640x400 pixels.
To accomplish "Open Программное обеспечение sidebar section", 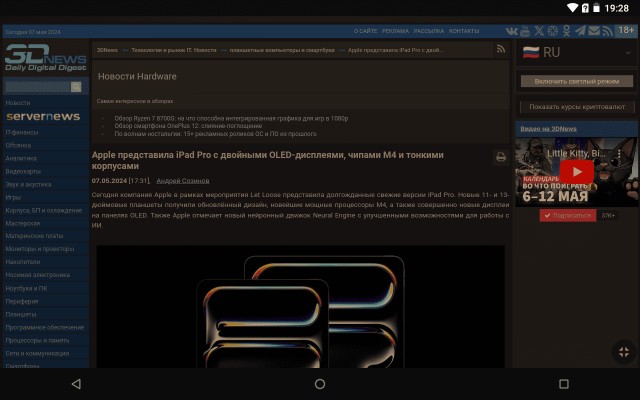I will pos(44,327).
